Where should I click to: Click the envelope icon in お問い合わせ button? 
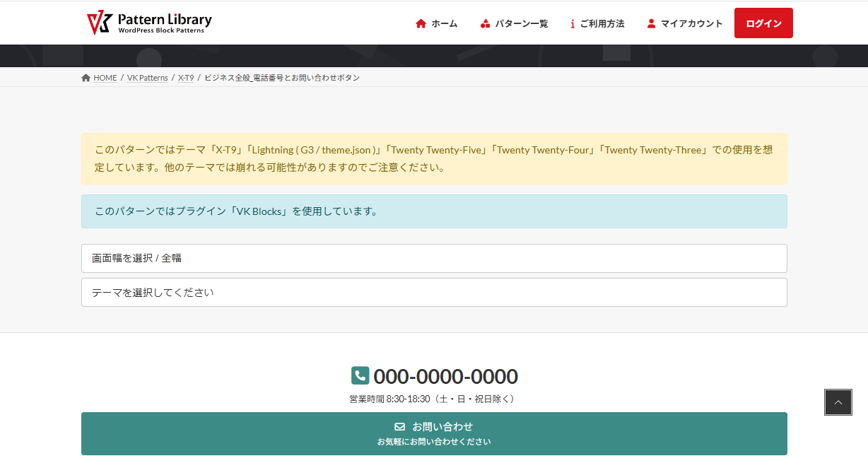click(399, 427)
